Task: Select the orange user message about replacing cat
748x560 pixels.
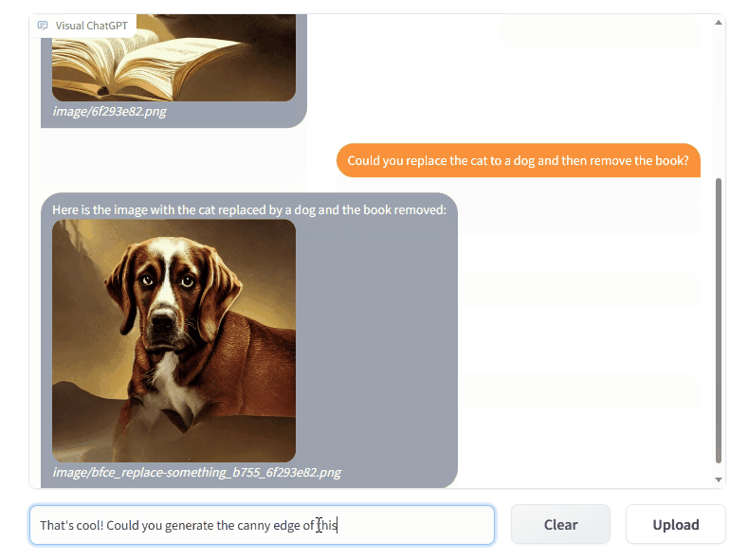Action: click(518, 161)
